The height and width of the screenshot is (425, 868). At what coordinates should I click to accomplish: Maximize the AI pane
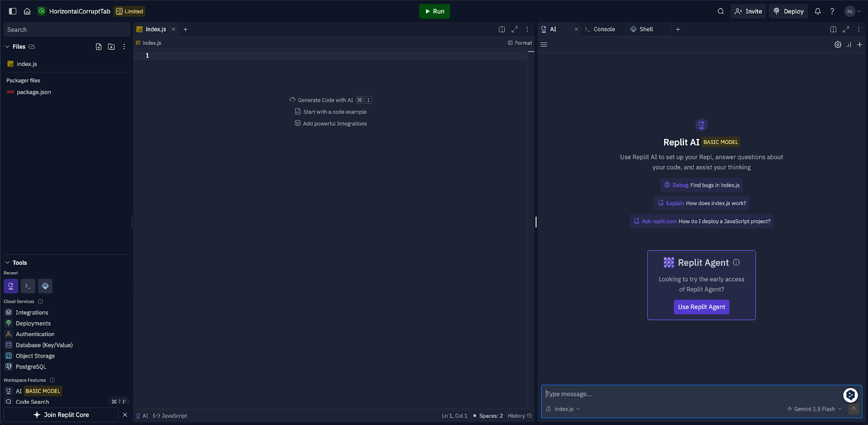click(x=846, y=29)
